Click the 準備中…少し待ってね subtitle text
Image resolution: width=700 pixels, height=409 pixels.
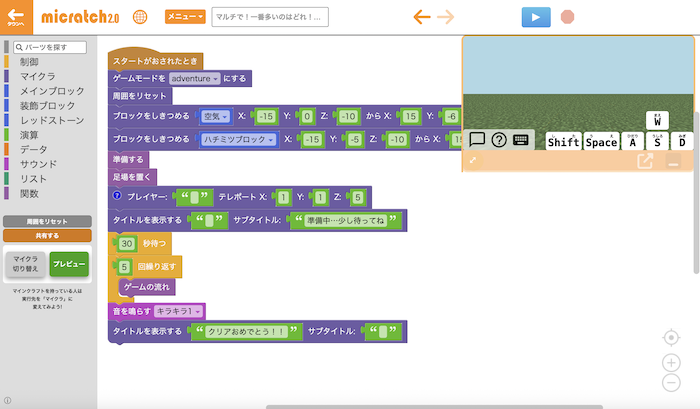tap(345, 221)
